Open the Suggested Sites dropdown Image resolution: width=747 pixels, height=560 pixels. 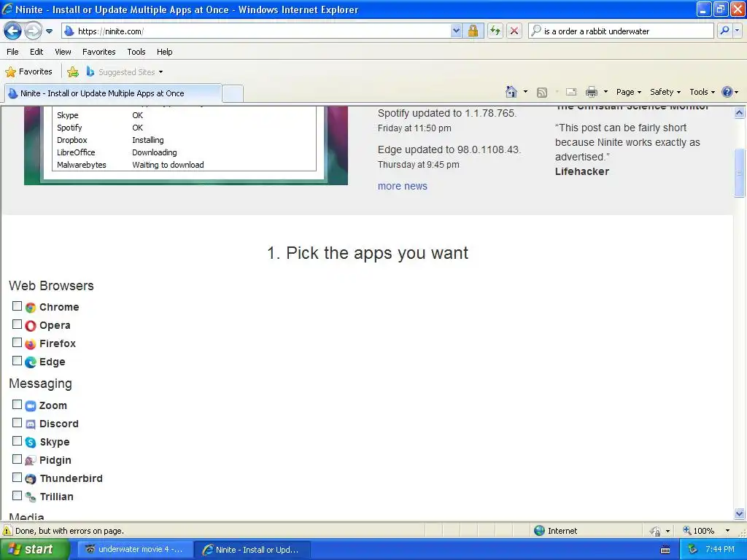[125, 72]
